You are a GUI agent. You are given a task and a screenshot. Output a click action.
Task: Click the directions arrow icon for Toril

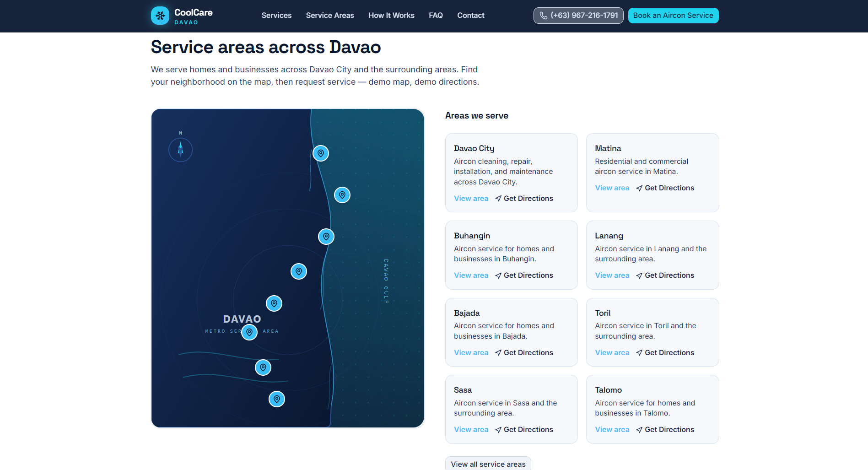639,353
